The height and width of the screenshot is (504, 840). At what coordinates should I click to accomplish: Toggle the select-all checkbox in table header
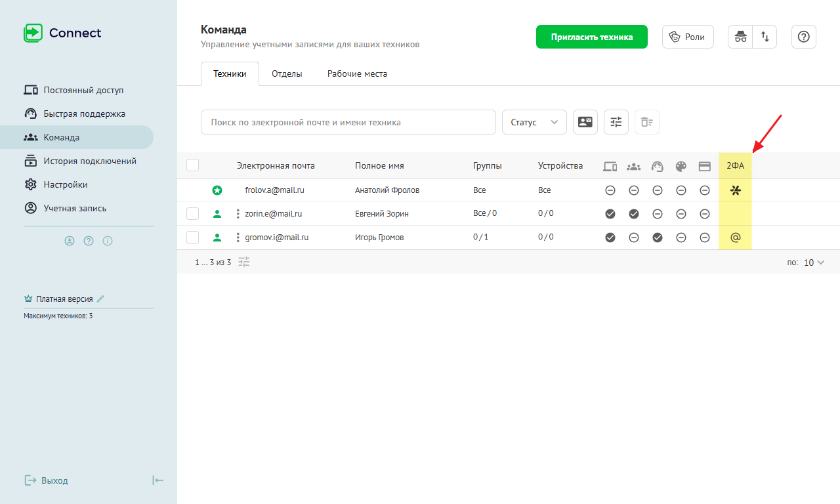point(192,165)
